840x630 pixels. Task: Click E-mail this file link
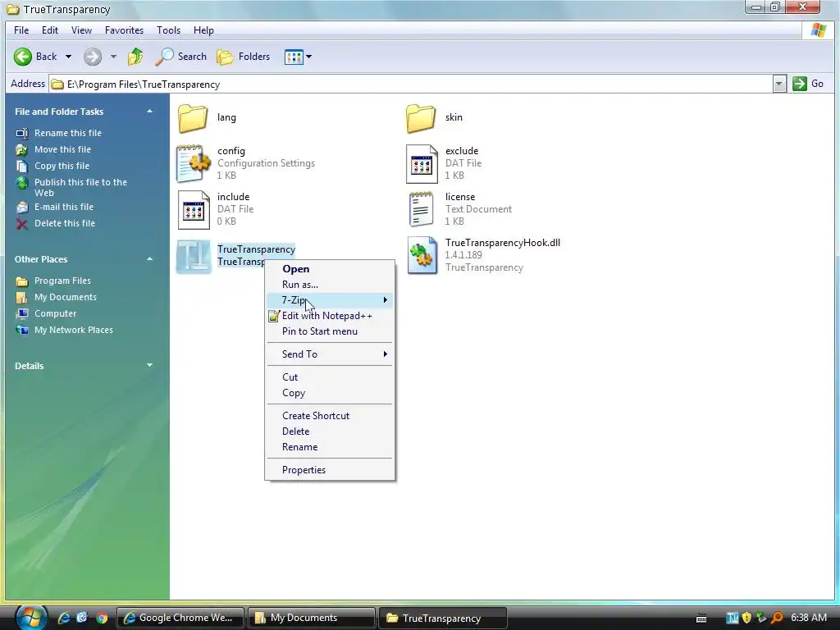pos(64,207)
